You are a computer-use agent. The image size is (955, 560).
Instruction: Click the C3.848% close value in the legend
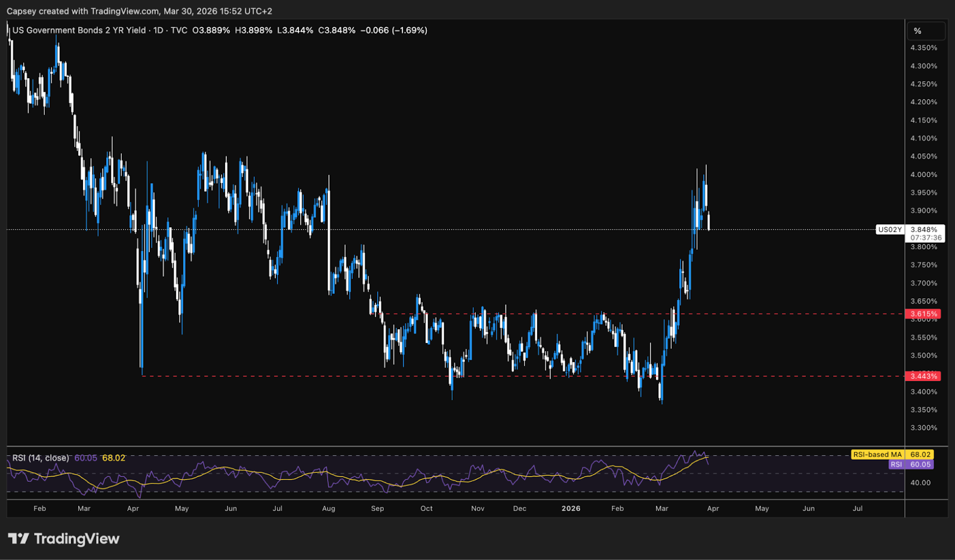337,30
